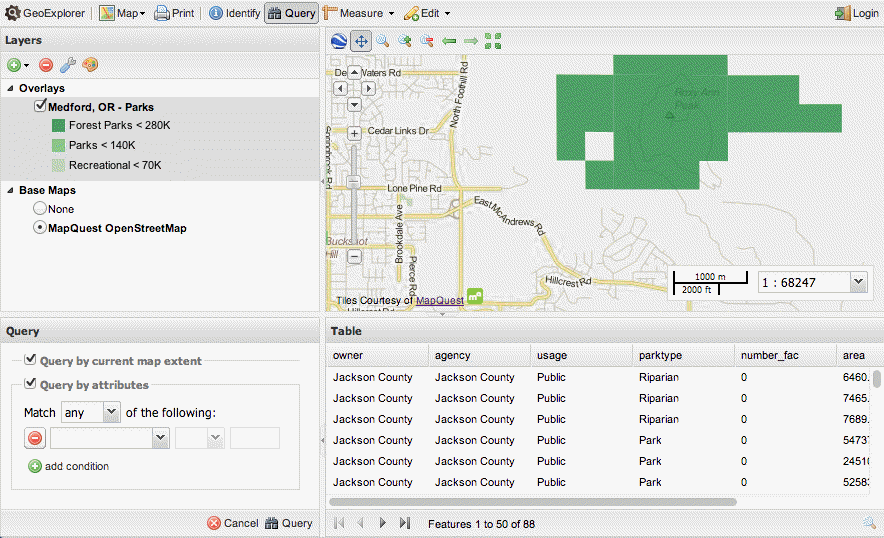Uncheck the Medford, OR - Parks layer

point(40,106)
